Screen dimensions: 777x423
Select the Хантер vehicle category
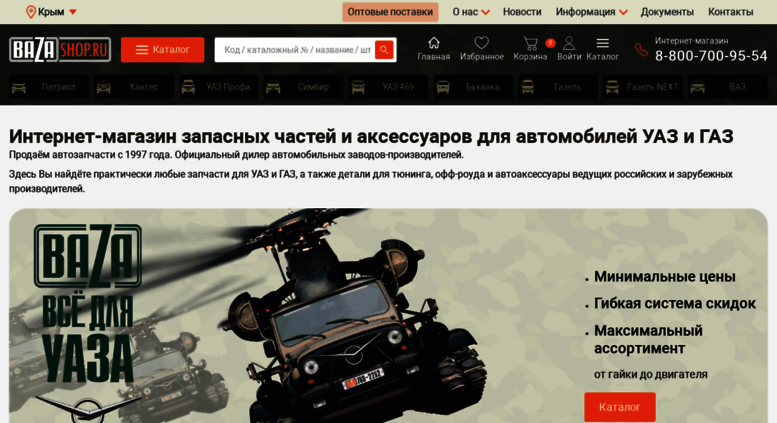(x=134, y=87)
